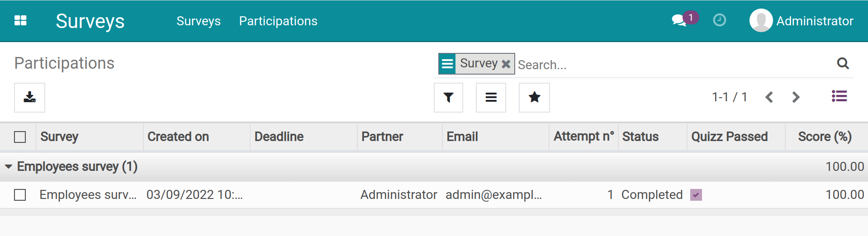The width and height of the screenshot is (868, 236).
Task: Open the conversations messages icon
Action: point(678,20)
